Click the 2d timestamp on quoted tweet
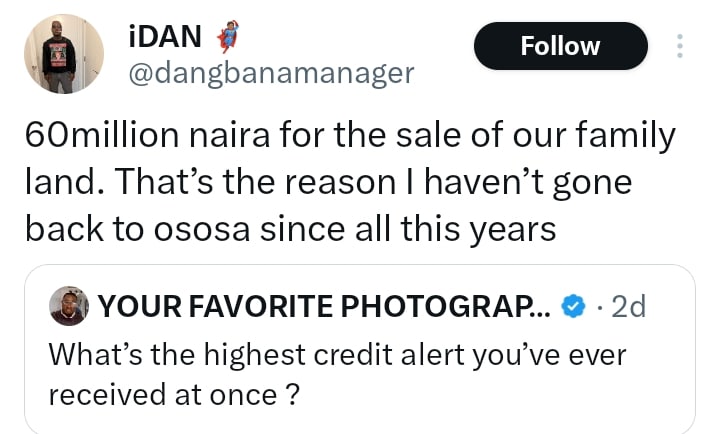The width and height of the screenshot is (720, 434). [x=629, y=306]
